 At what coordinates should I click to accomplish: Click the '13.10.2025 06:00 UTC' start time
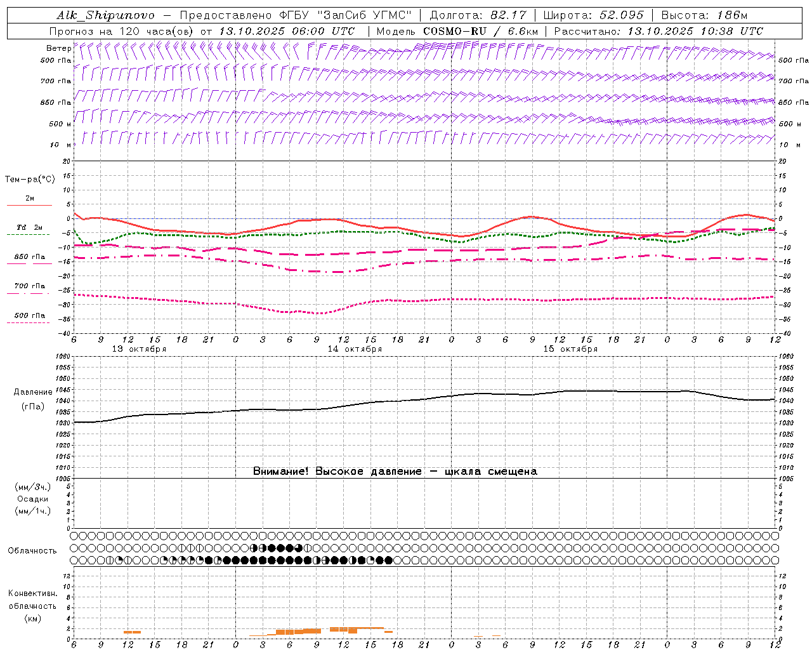tap(287, 31)
